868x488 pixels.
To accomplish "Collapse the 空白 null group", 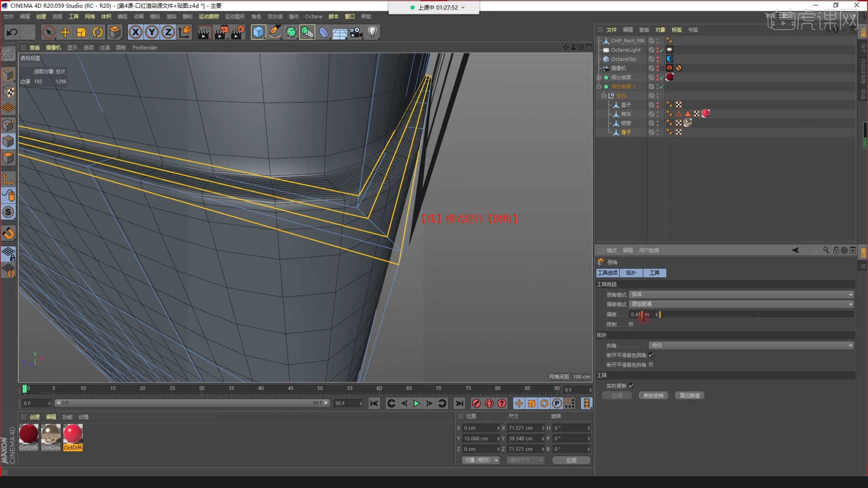I will pyautogui.click(x=604, y=96).
